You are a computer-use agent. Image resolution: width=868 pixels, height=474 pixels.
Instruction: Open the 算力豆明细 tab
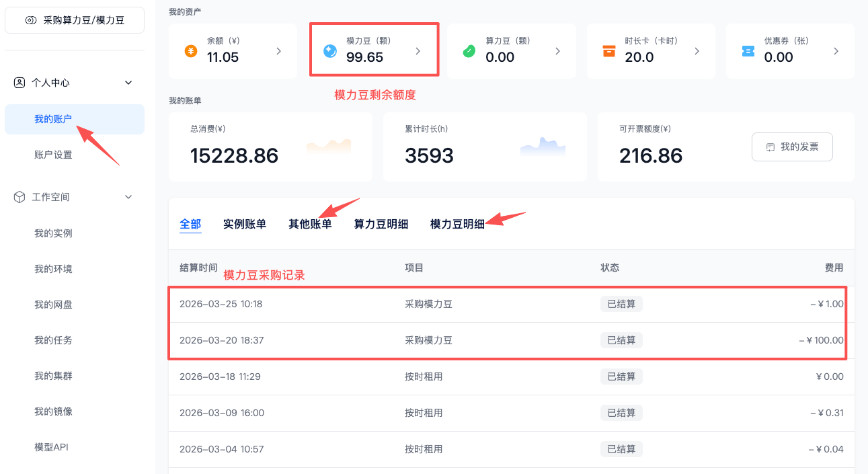(381, 224)
